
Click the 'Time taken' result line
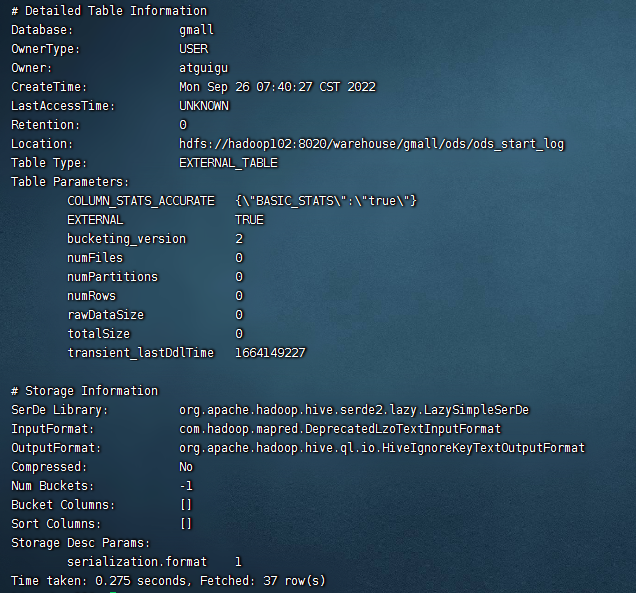click(168, 581)
